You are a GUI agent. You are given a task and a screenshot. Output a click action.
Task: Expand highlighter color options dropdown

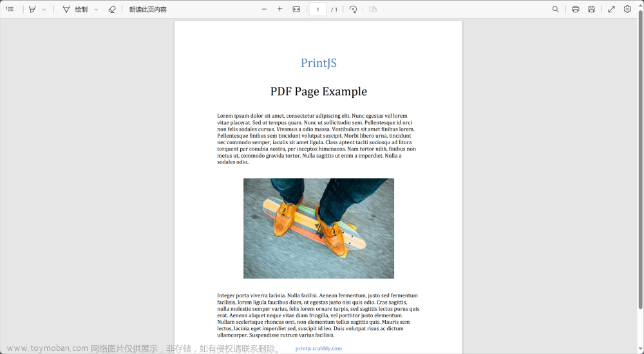pos(44,10)
